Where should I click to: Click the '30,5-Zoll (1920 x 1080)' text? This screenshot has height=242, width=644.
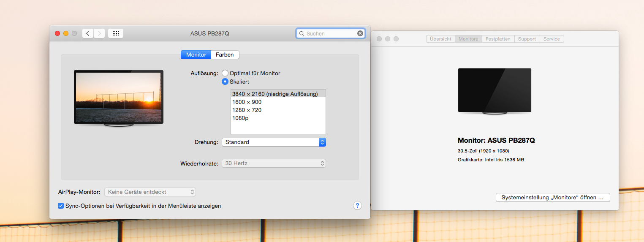pyautogui.click(x=483, y=151)
